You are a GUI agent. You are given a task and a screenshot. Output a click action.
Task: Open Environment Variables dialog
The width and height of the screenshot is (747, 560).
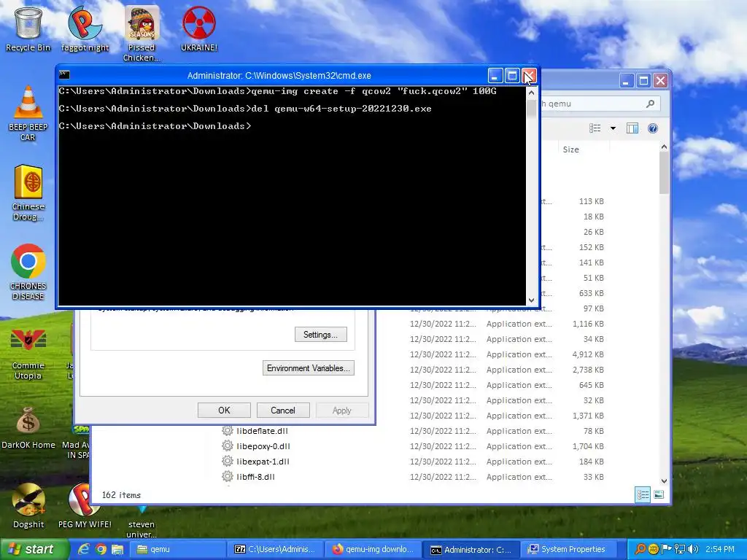(309, 368)
